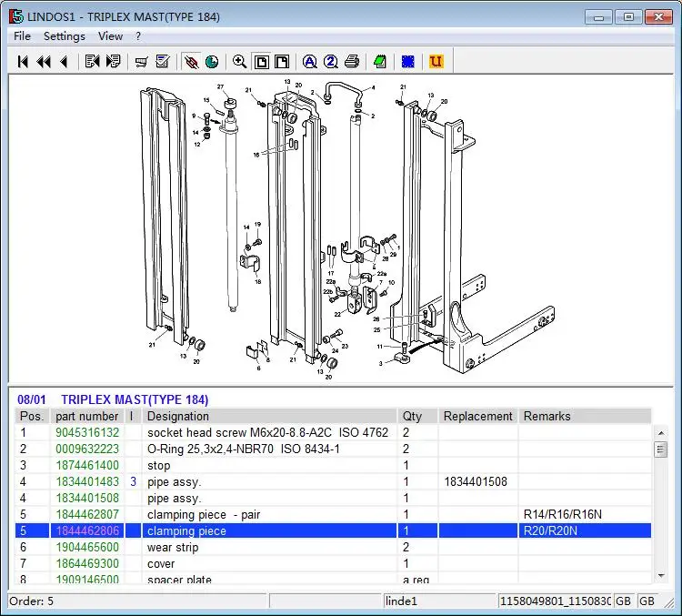Click the fast rewind double-arrow icon

pos(43,62)
